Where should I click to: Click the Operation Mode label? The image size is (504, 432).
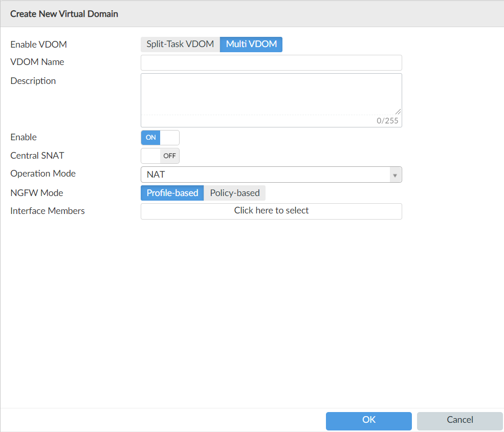(x=43, y=174)
